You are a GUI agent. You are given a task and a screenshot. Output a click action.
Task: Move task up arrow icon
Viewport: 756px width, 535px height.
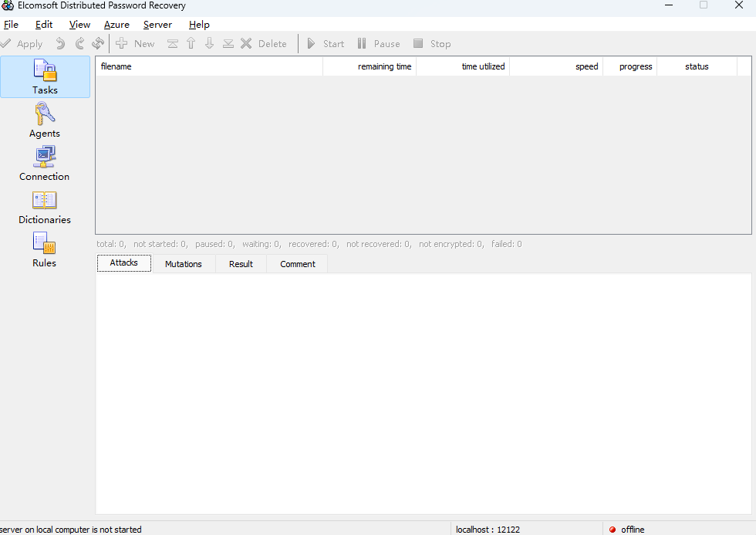point(191,44)
